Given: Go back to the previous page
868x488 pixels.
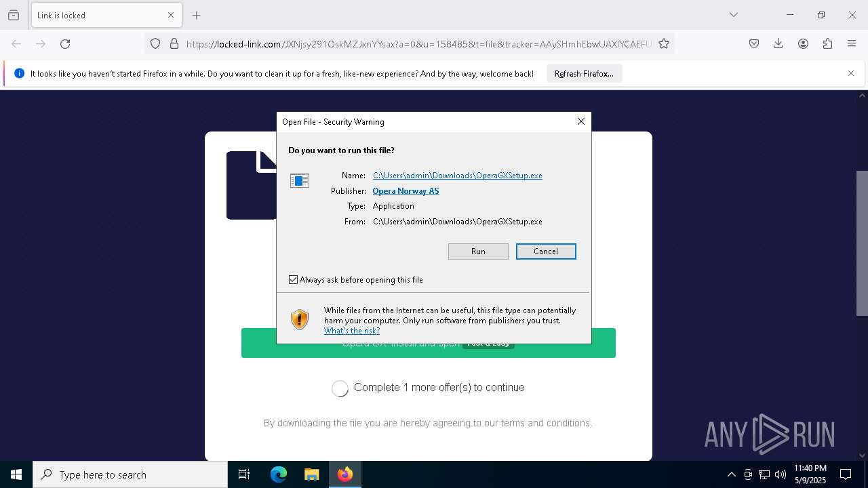Looking at the screenshot, I should point(16,44).
